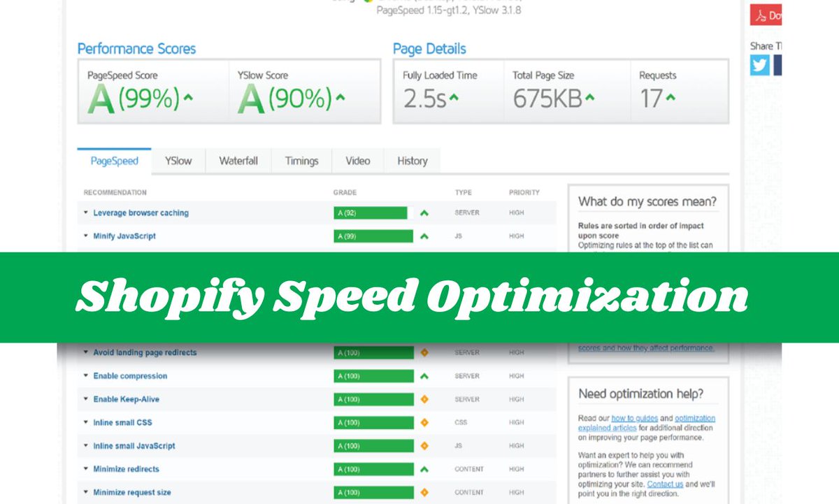839x504 pixels.
Task: Open Enable compression recommendation
Action: click(x=130, y=376)
